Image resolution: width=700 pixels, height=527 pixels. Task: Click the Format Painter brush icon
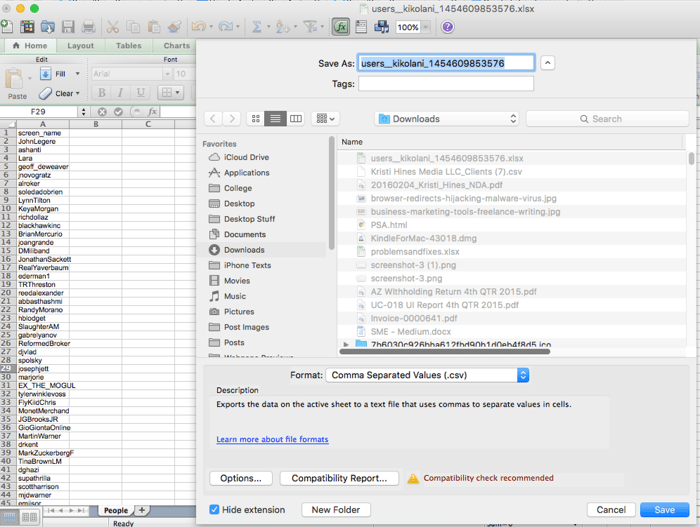pos(174,27)
